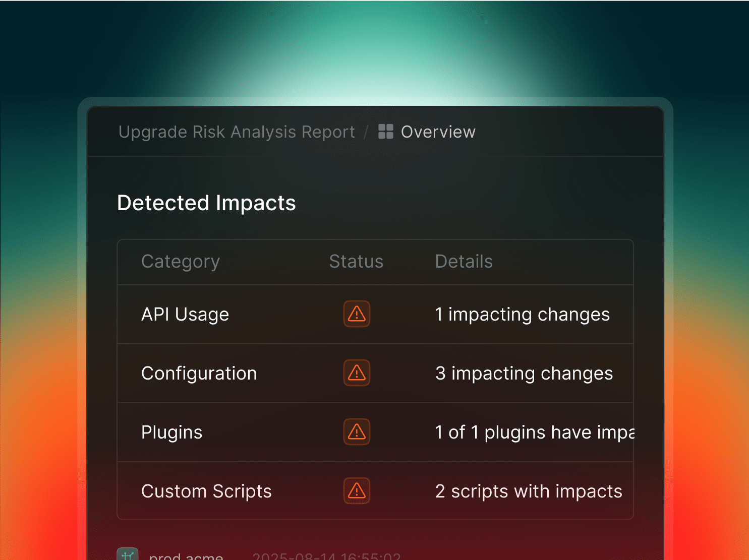Click the Custom Scripts warning status icon
The width and height of the screenshot is (749, 560).
[x=357, y=491]
